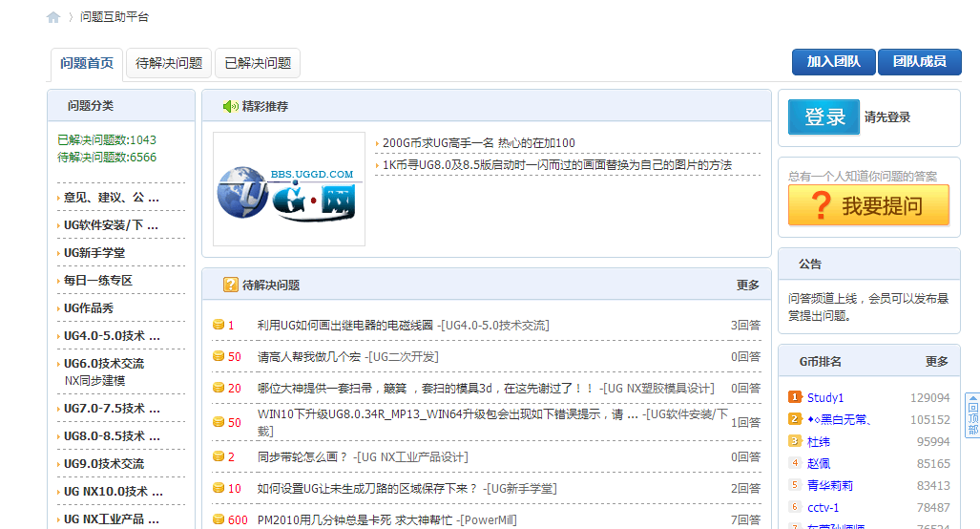The width and height of the screenshot is (980, 529).
Task: Open user 青华莉莉 in ranking
Action: (829, 486)
